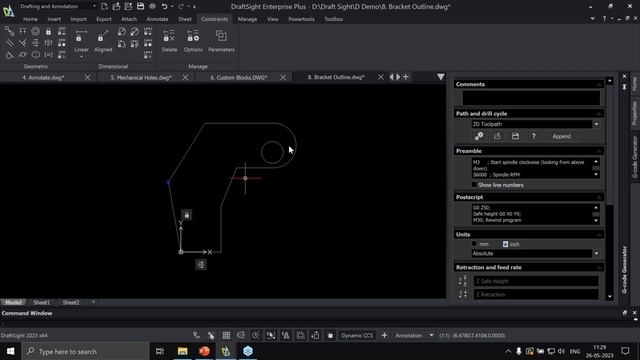The width and height of the screenshot is (640, 360).
Task: Select the Coincident geometric constraint icon
Action: pos(9,31)
